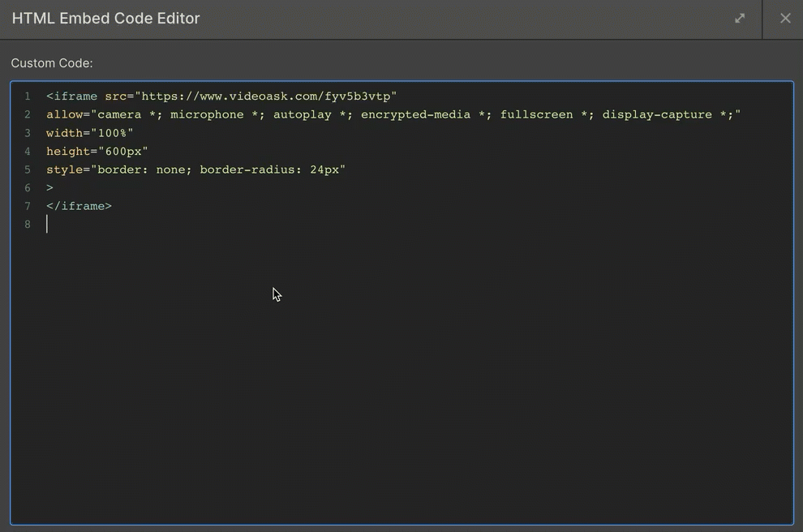Expand the code editor to fullscreen
Viewport: 803px width, 532px height.
pyautogui.click(x=740, y=19)
